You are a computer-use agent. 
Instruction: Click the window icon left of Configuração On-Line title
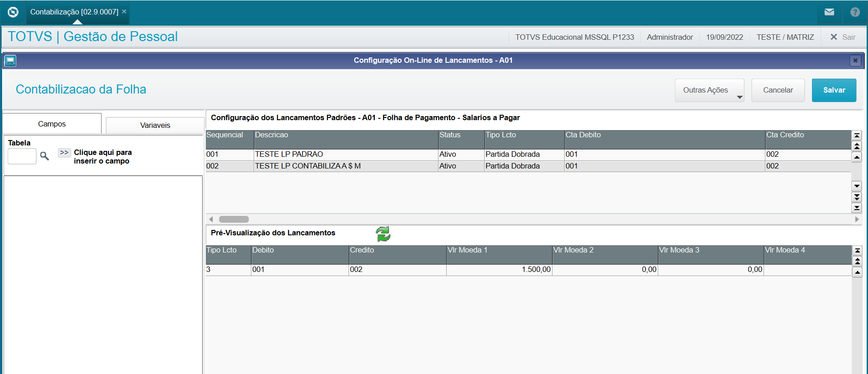click(x=10, y=61)
